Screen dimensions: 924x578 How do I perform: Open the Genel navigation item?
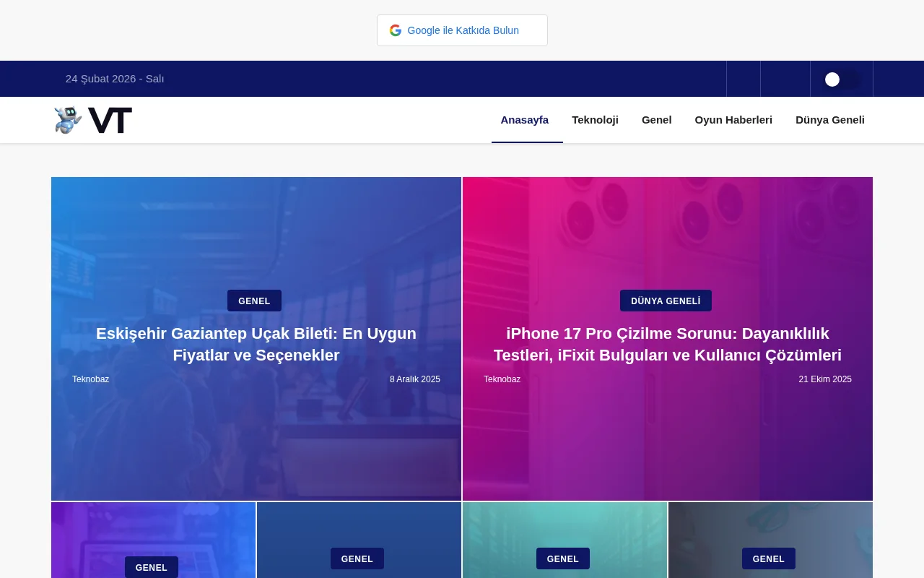(x=656, y=120)
